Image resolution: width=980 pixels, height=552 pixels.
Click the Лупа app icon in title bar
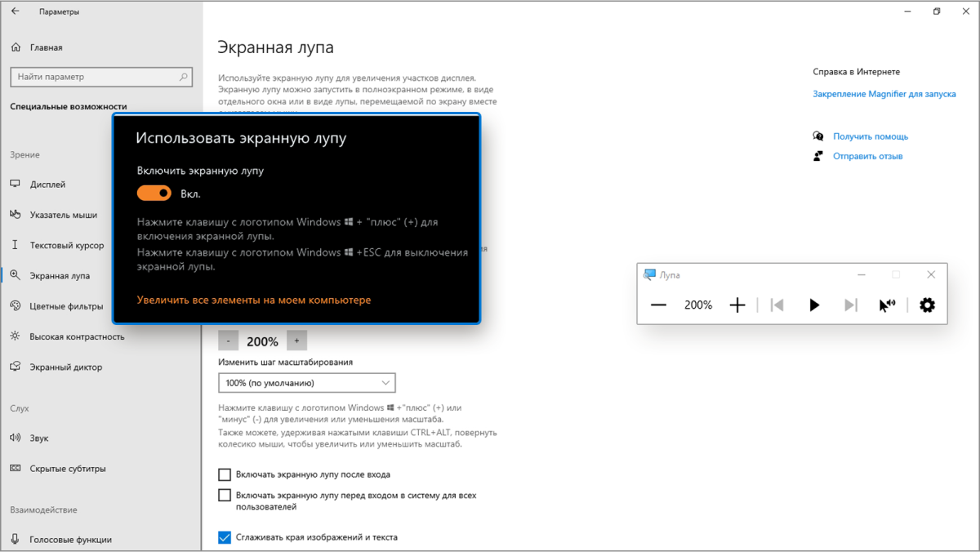point(649,274)
